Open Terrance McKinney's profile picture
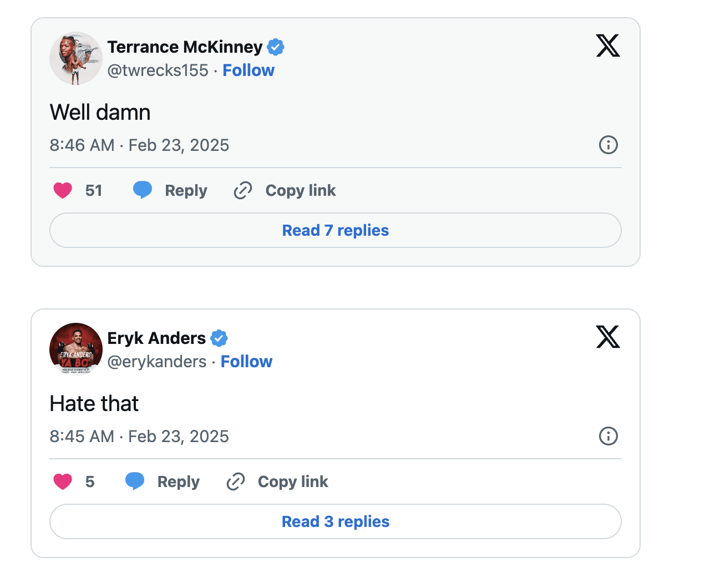Viewport: 710px width, 588px height. [76, 58]
